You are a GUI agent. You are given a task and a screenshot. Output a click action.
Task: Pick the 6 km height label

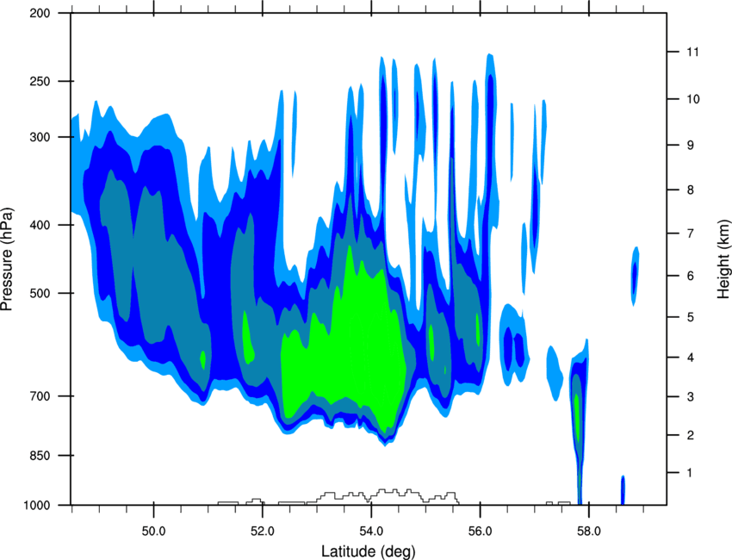(x=691, y=276)
